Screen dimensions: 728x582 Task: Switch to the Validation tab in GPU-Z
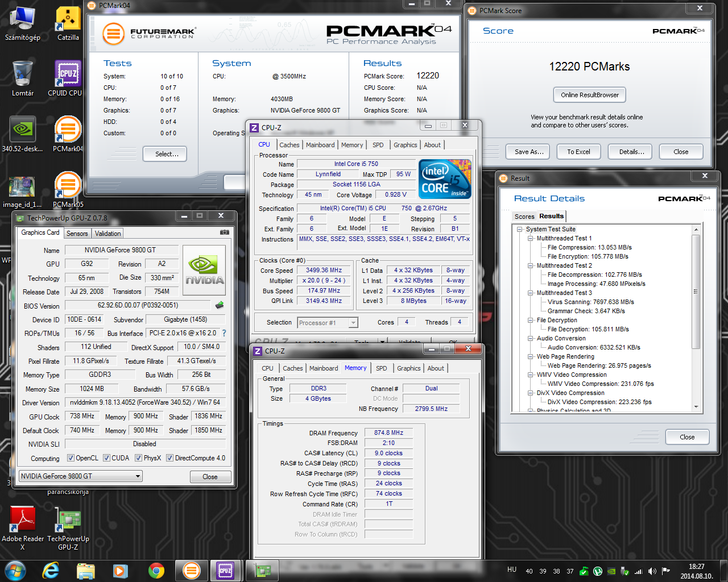pos(107,234)
